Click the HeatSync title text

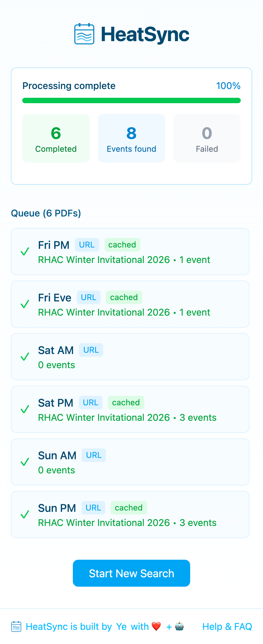point(145,34)
